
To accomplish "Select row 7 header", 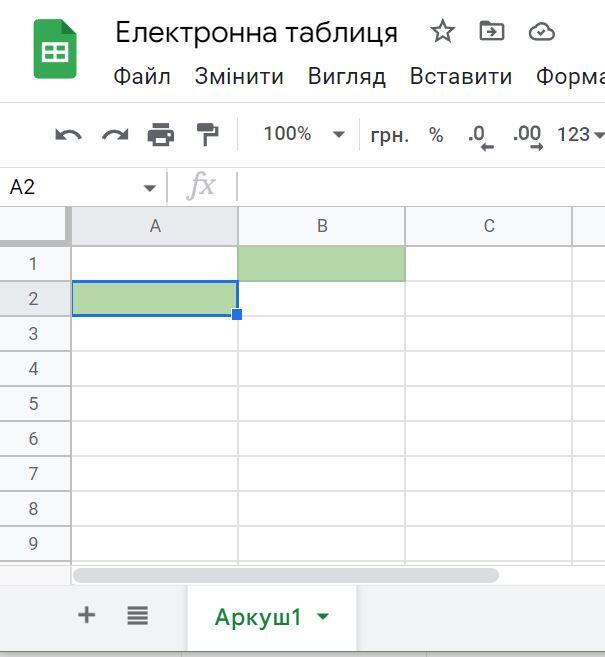I will click(x=34, y=474).
